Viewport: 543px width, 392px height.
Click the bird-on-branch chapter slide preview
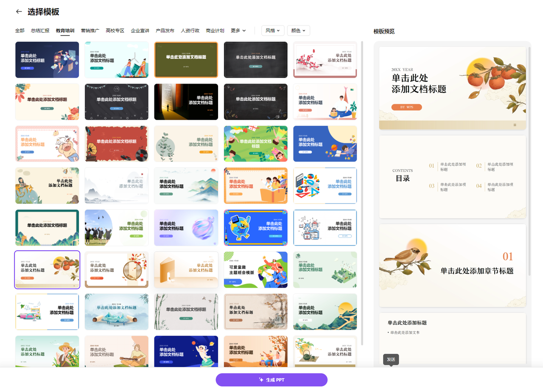click(x=452, y=265)
